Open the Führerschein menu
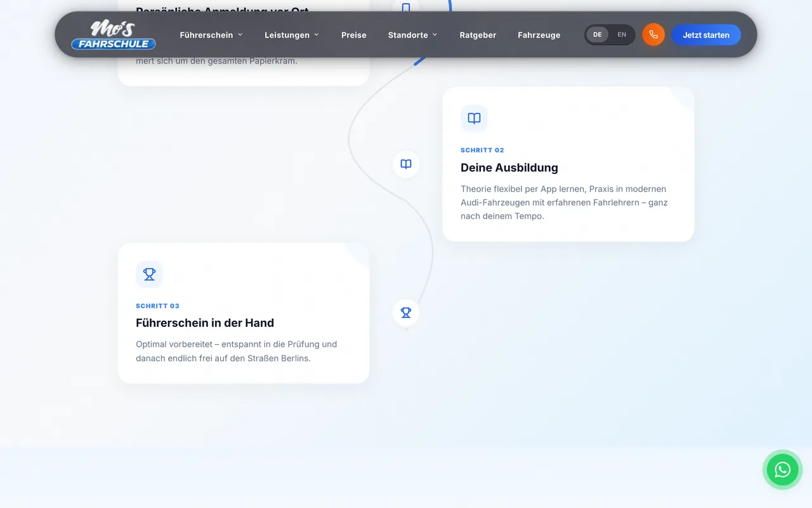 pos(211,35)
